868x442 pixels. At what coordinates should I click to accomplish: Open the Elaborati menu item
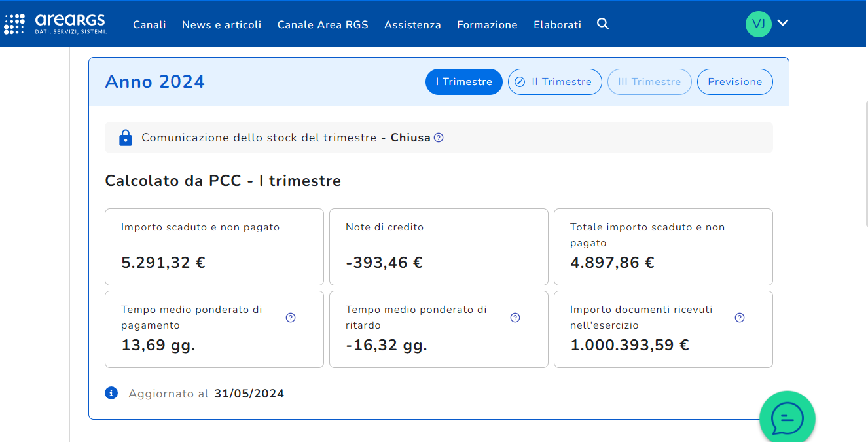point(557,25)
